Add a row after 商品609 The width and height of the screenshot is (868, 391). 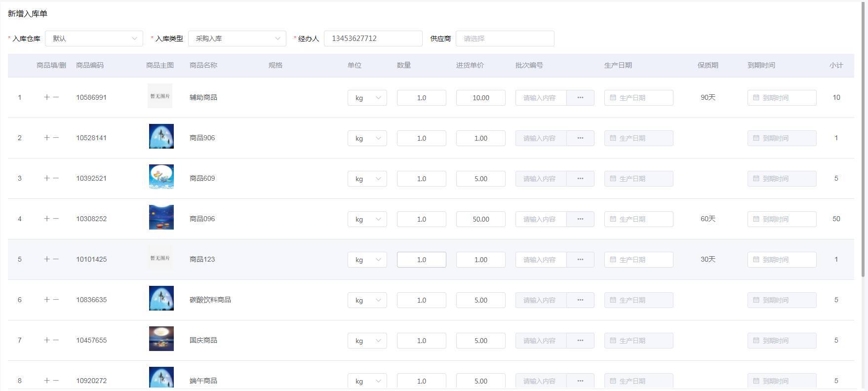[46, 178]
